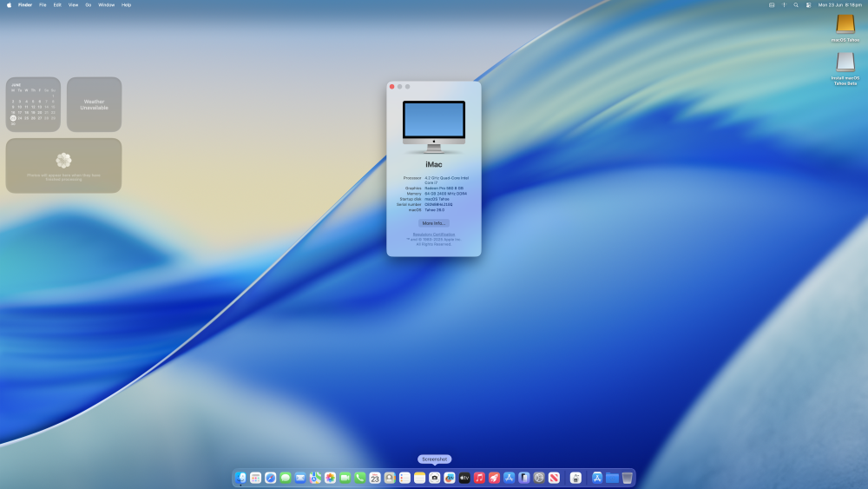The width and height of the screenshot is (868, 489).
Task: Start FaceTime from the Dock
Action: 345,478
